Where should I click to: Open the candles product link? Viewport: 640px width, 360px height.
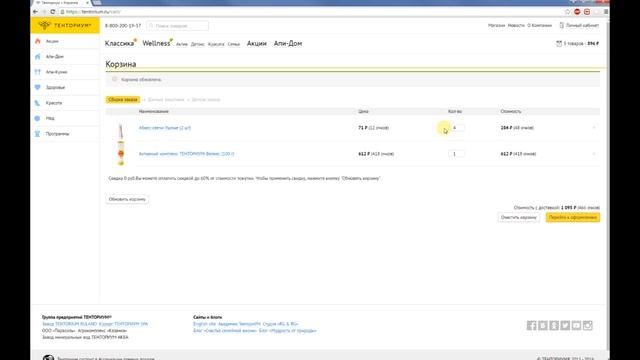[165, 128]
